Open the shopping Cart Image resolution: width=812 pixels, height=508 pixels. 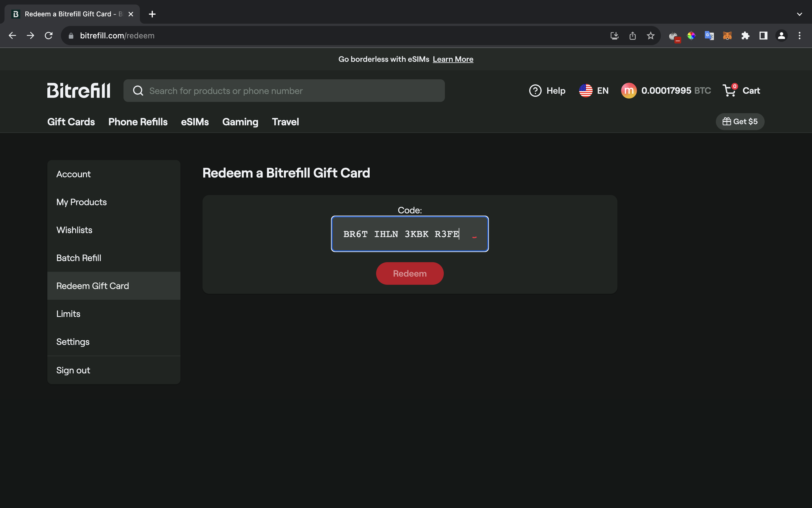[741, 91]
